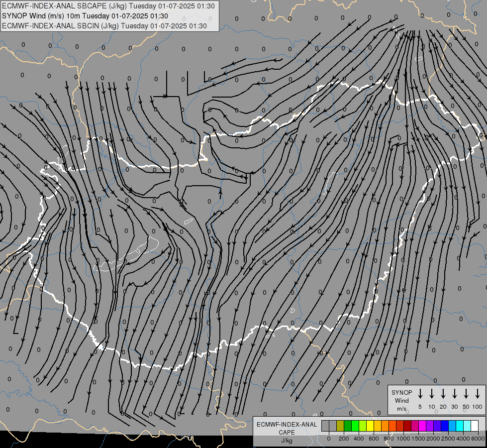Click the 800 value on CAPE scale
Screen dimensions: 487x448
click(389, 439)
